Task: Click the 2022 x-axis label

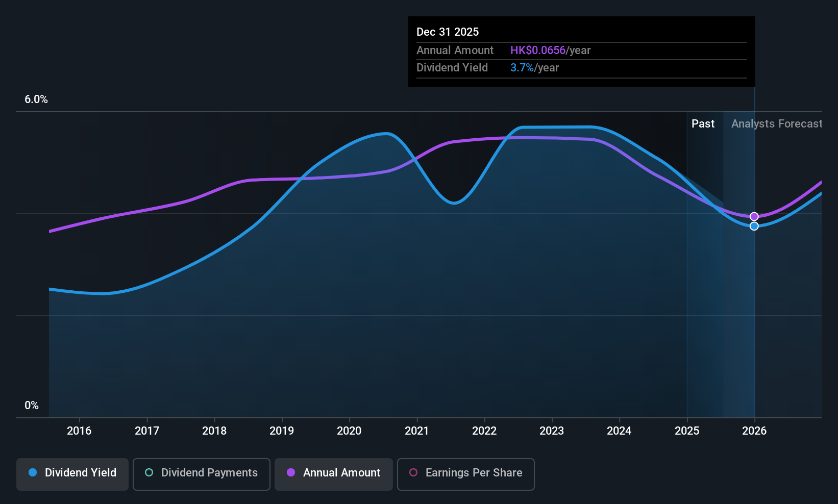Action: 484,431
